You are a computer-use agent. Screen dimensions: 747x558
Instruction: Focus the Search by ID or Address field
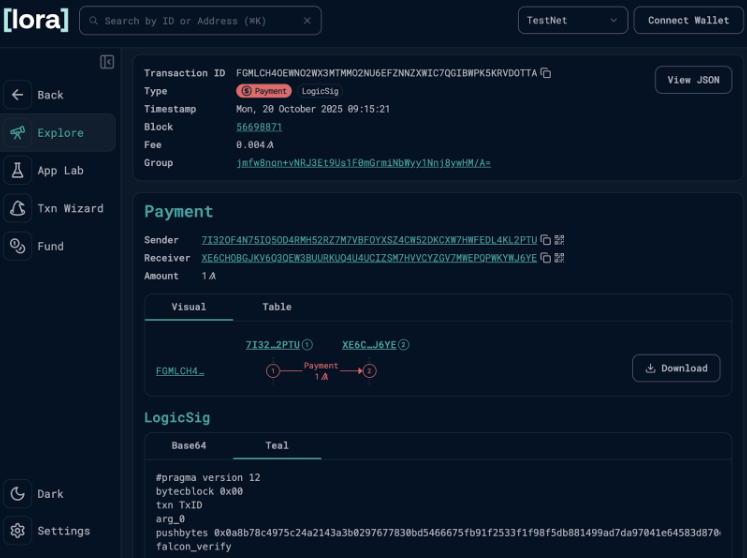tap(195, 20)
